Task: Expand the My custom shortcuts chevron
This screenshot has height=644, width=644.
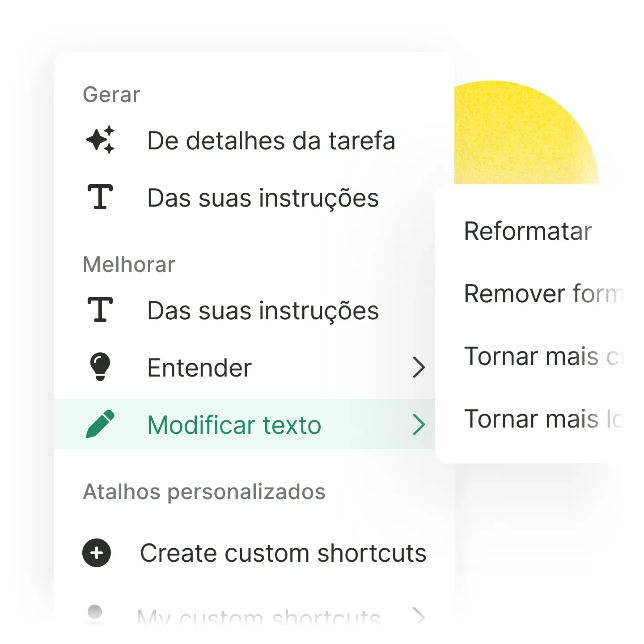Action: click(419, 615)
